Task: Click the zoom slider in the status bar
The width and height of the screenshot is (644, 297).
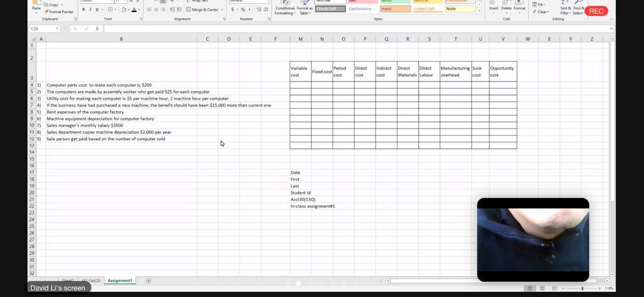Action: pos(582,289)
